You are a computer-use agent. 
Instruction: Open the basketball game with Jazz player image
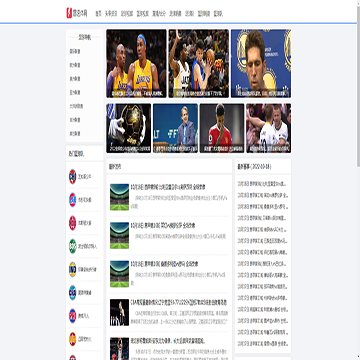pyautogui.click(x=199, y=64)
